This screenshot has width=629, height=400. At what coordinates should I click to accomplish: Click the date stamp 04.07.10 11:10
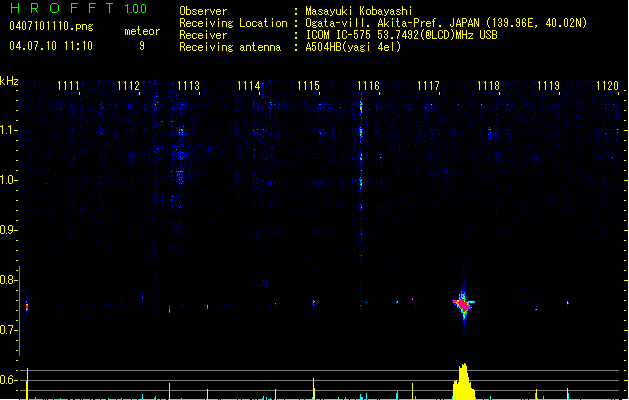[51, 46]
